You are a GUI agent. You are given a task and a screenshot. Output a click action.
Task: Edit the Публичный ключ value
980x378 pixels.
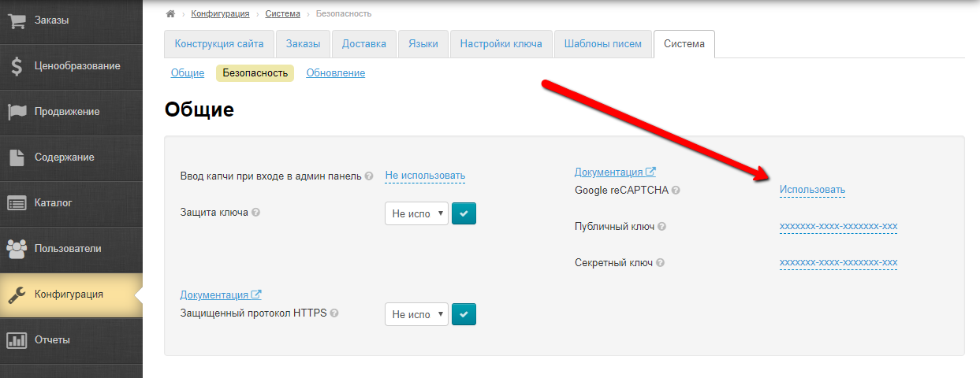click(x=838, y=226)
